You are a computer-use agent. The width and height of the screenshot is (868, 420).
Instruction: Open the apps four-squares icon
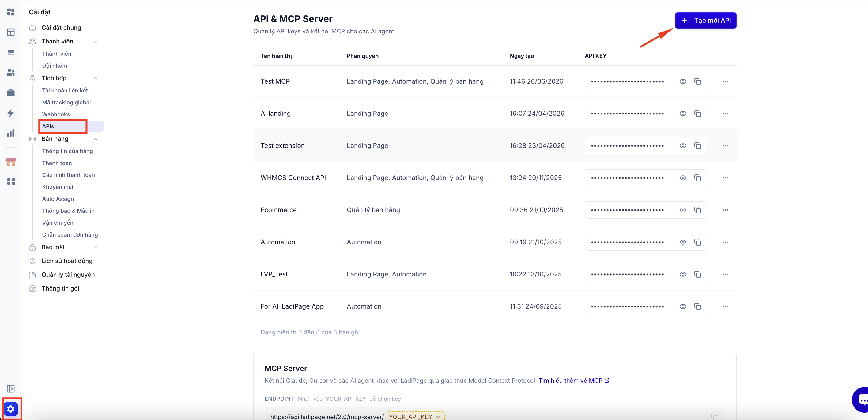click(x=11, y=182)
